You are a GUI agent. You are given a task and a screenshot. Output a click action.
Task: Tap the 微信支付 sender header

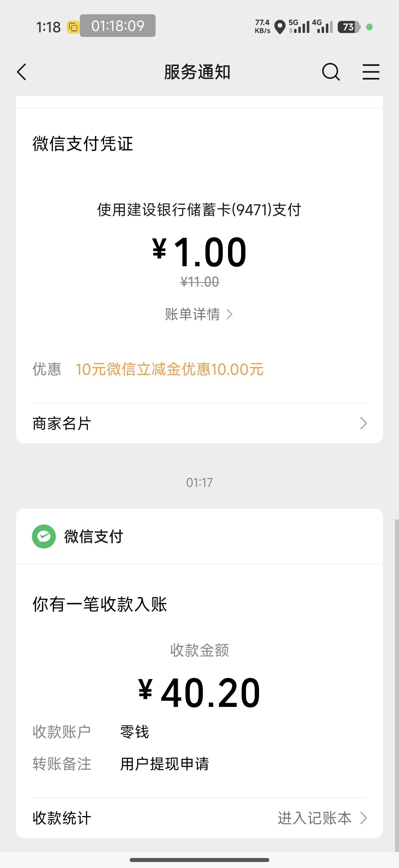coord(94,537)
